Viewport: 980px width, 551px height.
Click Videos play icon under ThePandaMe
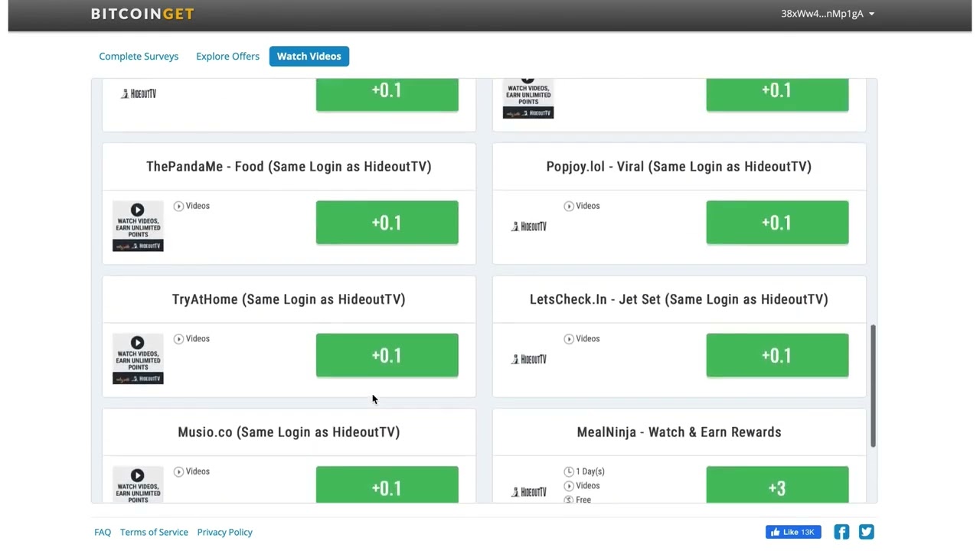pyautogui.click(x=178, y=206)
